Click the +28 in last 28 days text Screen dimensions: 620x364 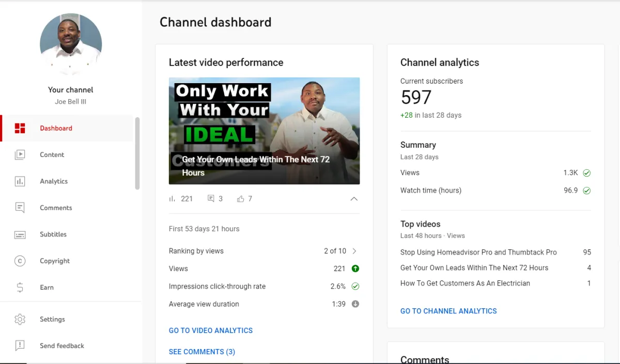(431, 115)
